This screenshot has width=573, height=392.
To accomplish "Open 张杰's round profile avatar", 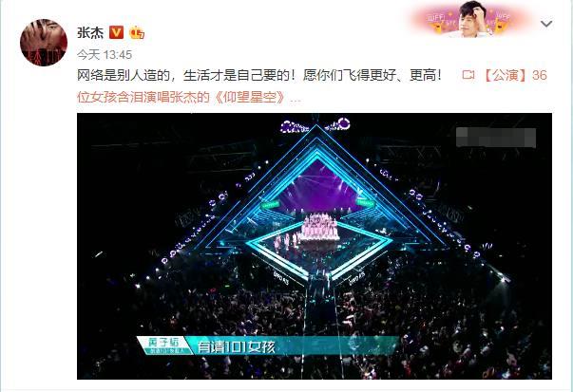I will tap(44, 43).
